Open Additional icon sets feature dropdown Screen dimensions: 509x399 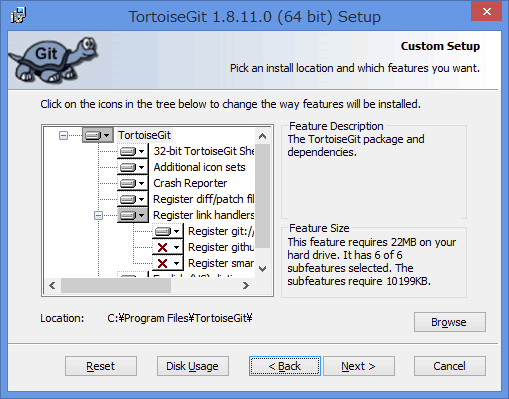[x=133, y=167]
